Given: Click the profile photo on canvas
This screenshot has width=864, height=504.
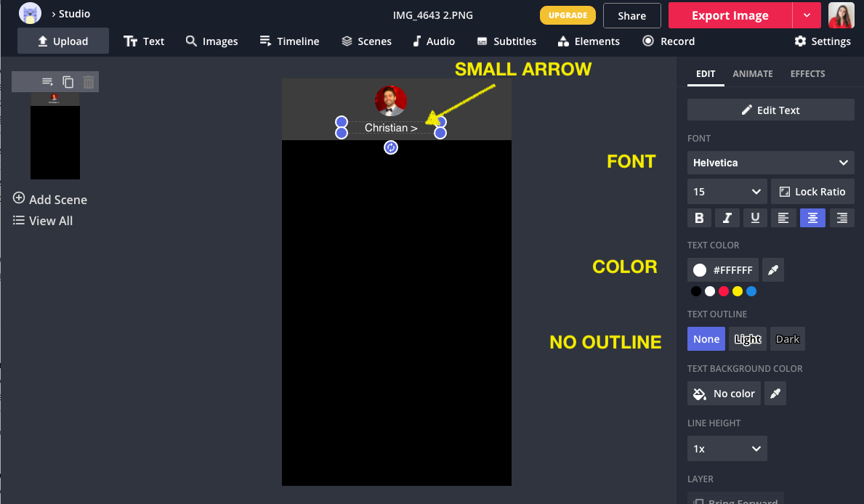Looking at the screenshot, I should pos(391,102).
